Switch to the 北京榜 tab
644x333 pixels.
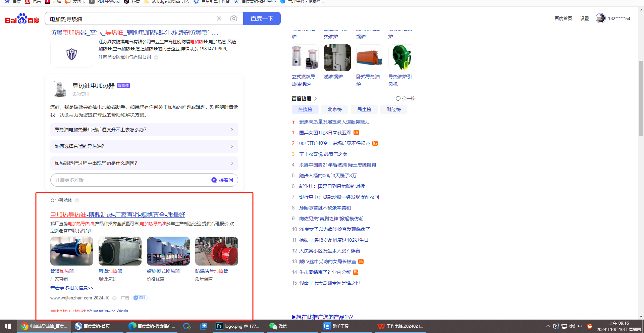coord(334,109)
